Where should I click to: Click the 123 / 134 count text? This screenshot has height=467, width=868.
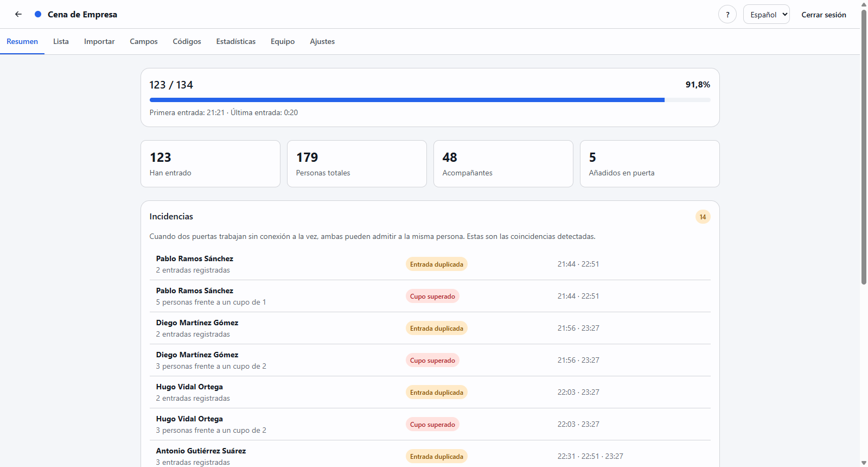click(171, 85)
